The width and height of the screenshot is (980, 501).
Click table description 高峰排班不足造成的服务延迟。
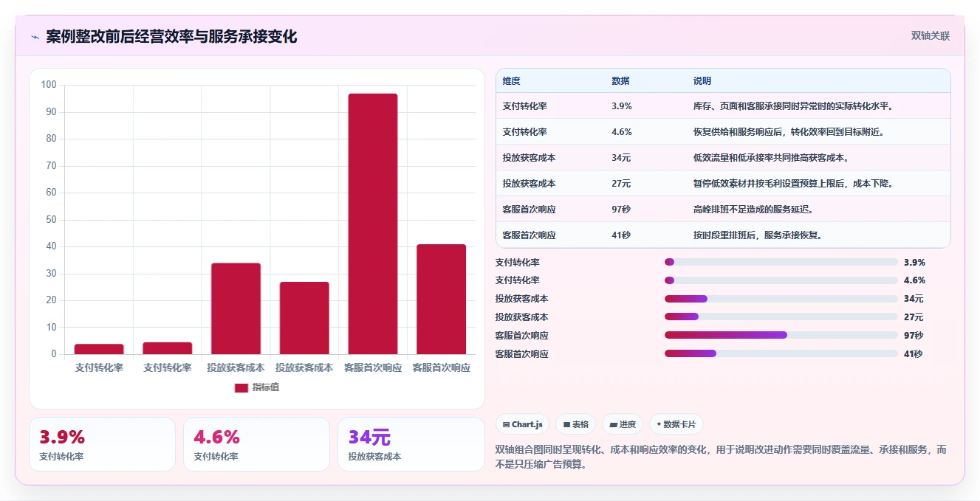[753, 210]
